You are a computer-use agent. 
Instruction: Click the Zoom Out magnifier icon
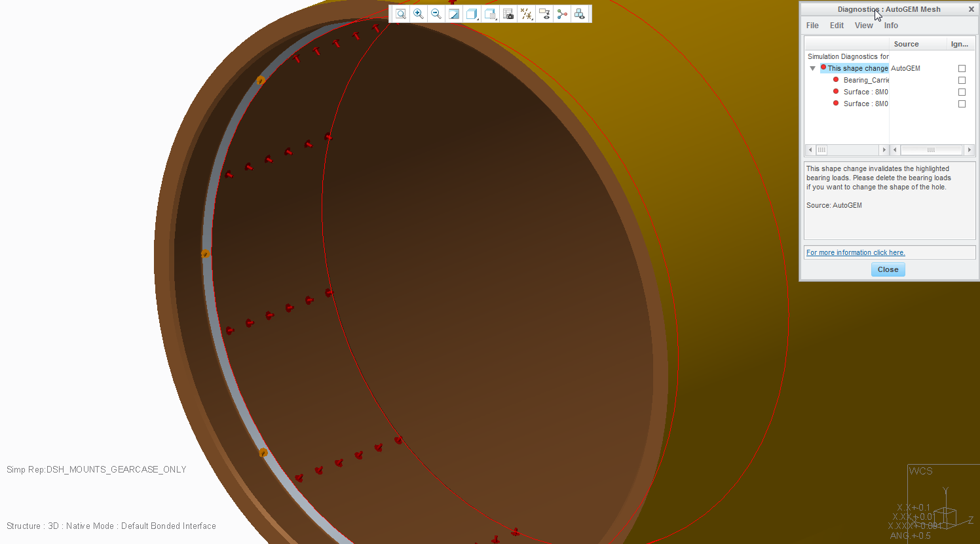click(x=436, y=14)
